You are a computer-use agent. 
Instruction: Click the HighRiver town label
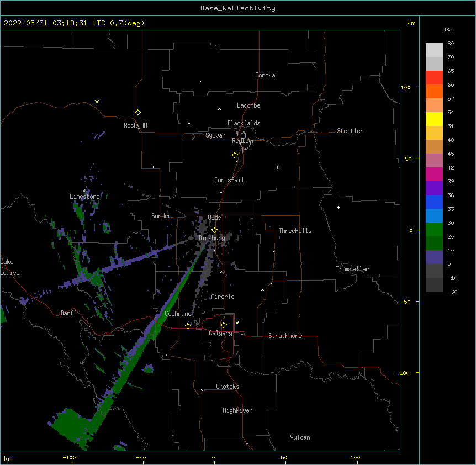click(237, 410)
